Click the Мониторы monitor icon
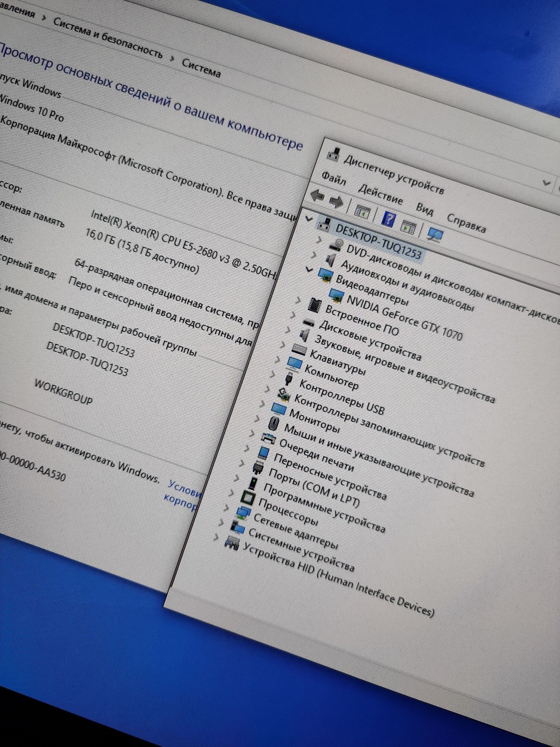 pos(279,409)
